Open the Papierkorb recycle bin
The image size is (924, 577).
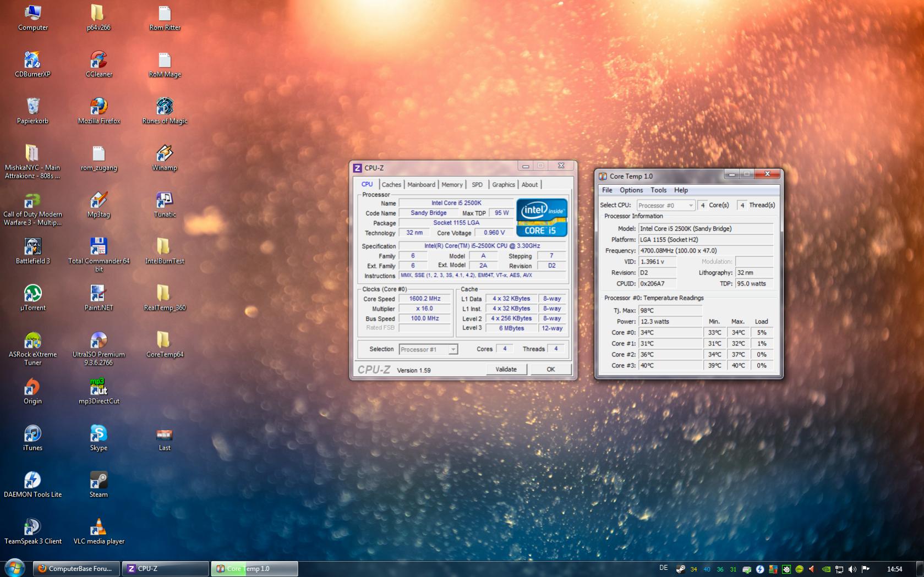point(33,111)
